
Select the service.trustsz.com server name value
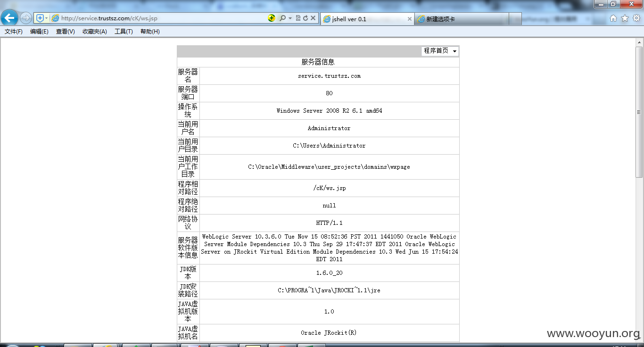pos(329,76)
